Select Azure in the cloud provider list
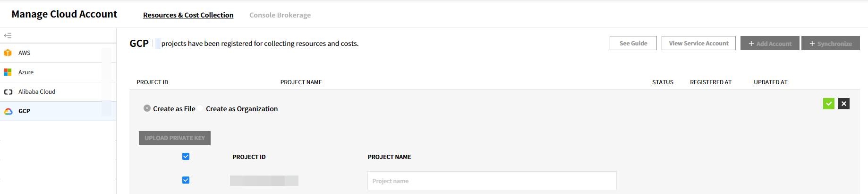This screenshot has height=194, width=868. tap(26, 72)
